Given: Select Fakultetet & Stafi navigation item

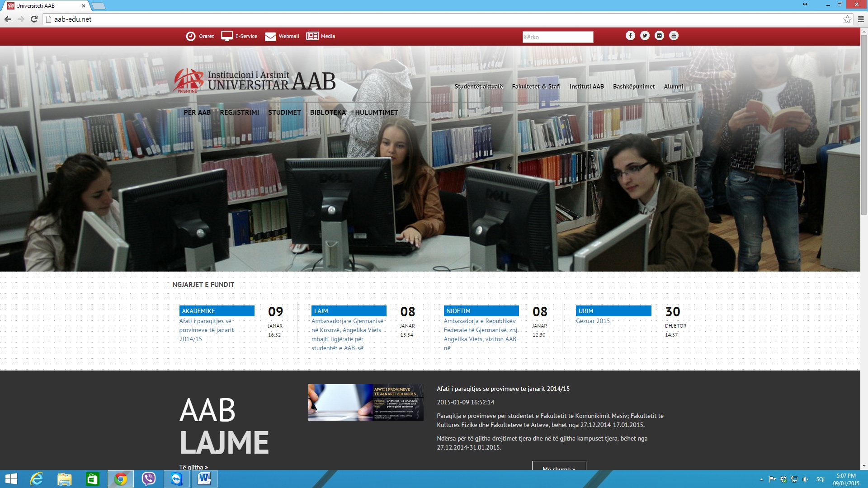Looking at the screenshot, I should tap(536, 86).
